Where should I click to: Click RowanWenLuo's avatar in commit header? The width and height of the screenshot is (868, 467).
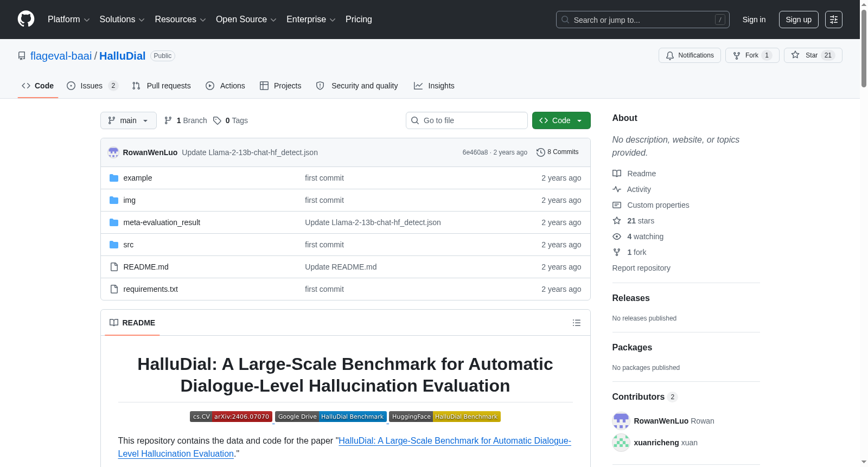(x=113, y=152)
